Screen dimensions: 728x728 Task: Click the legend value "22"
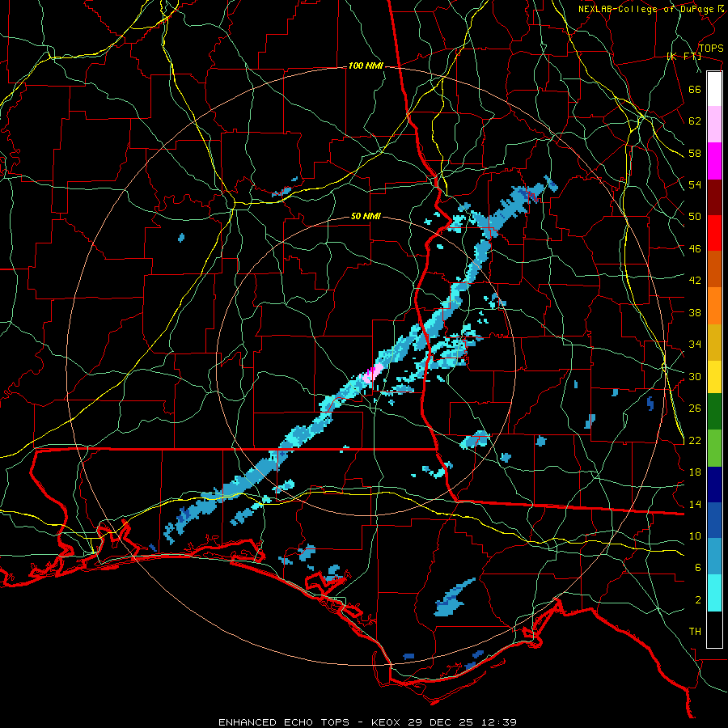695,440
